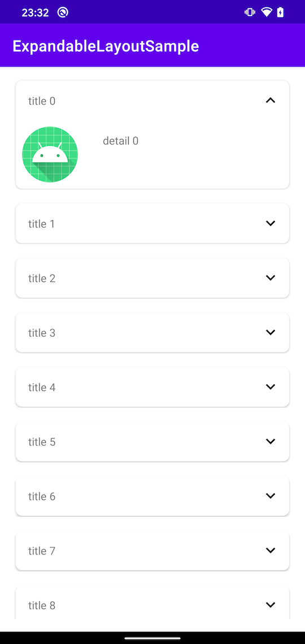Collapse the title 0 card chevron
This screenshot has width=305, height=644.
point(270,100)
